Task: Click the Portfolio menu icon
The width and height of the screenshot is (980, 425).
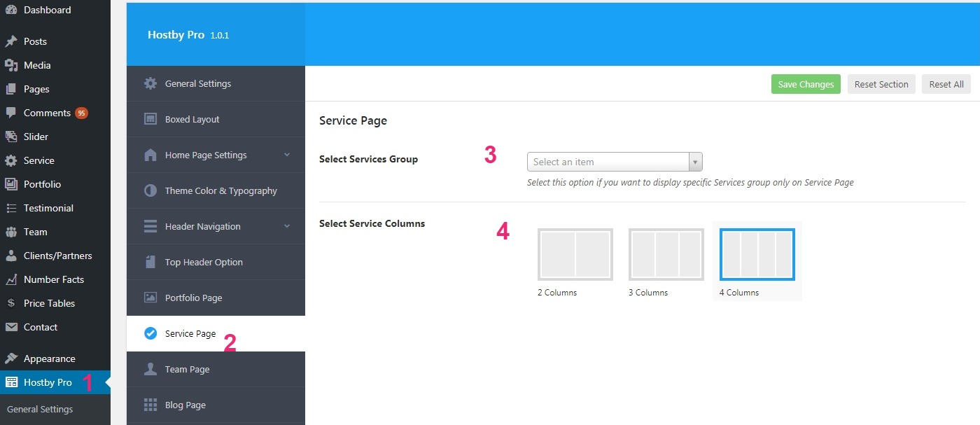Action: (x=11, y=184)
